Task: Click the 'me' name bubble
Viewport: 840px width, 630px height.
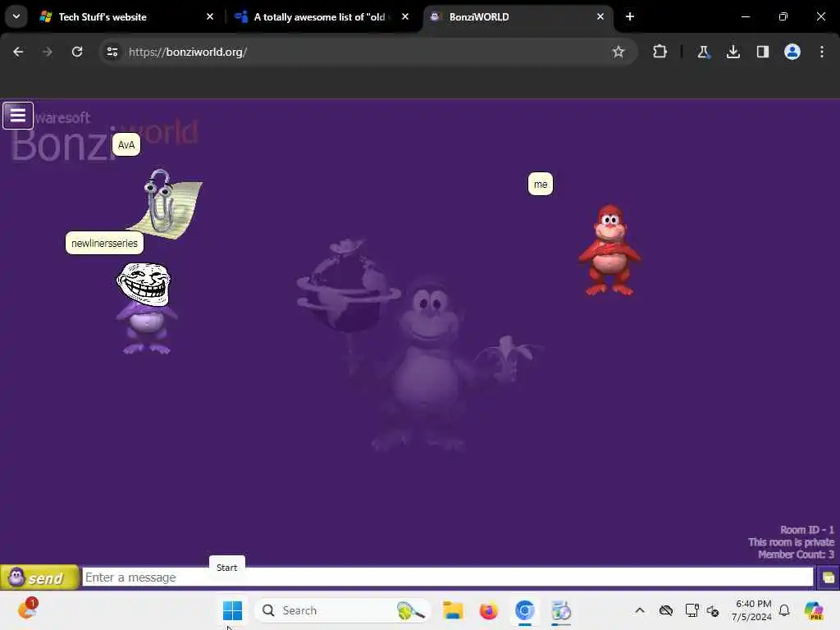Action: pos(540,185)
